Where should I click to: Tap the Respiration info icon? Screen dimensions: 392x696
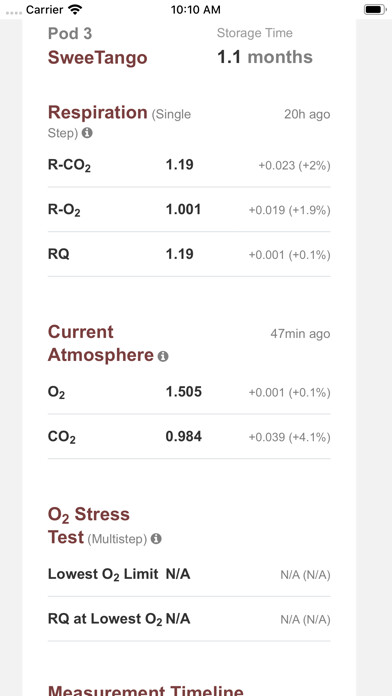(87, 133)
